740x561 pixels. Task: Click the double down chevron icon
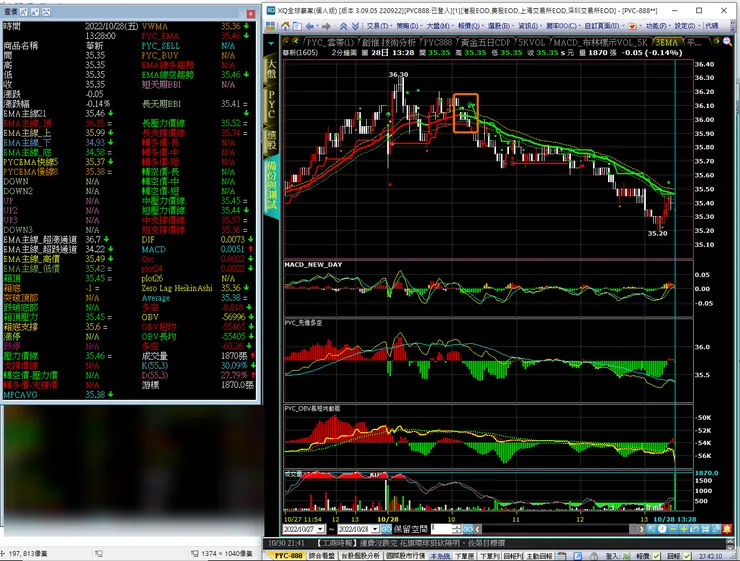pyautogui.click(x=355, y=26)
